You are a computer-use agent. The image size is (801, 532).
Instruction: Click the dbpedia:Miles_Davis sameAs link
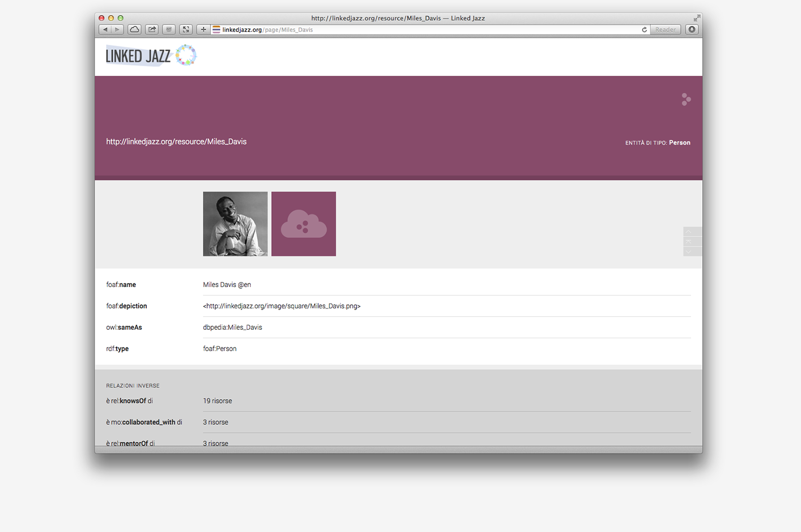(x=232, y=327)
